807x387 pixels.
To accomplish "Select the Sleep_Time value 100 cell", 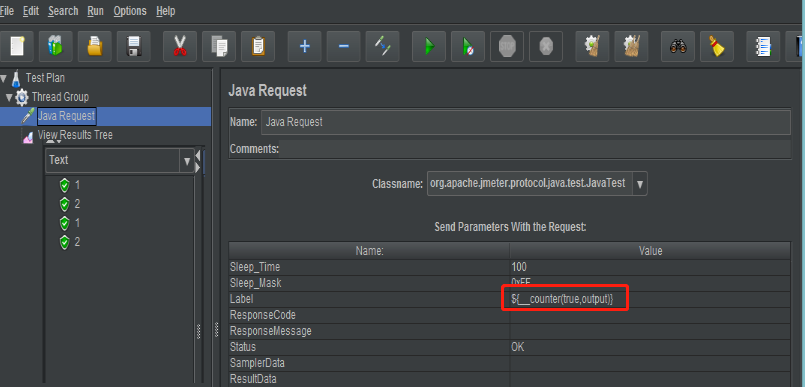I will [x=650, y=267].
